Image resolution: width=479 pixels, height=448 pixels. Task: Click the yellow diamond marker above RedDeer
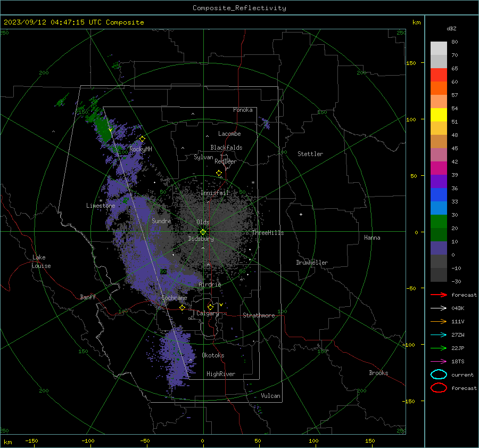(219, 173)
